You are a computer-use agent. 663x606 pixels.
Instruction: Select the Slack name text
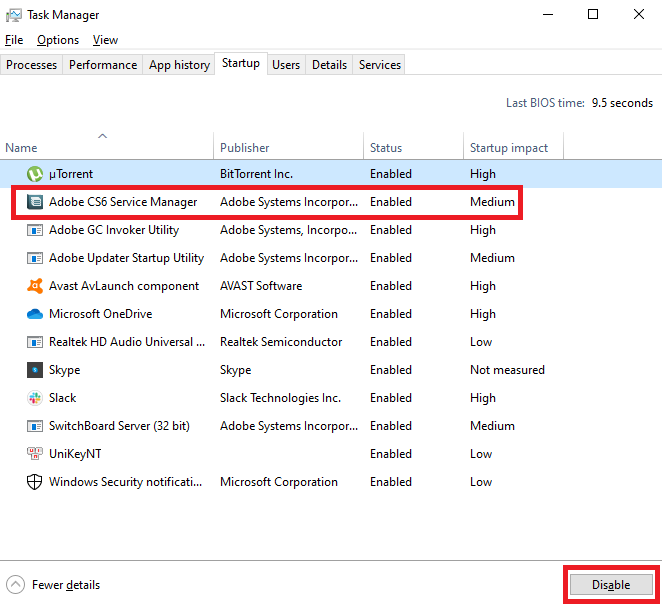(x=63, y=398)
